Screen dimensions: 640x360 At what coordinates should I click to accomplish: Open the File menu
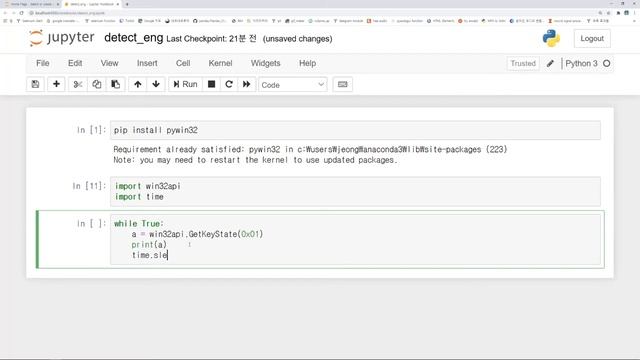[x=43, y=63]
